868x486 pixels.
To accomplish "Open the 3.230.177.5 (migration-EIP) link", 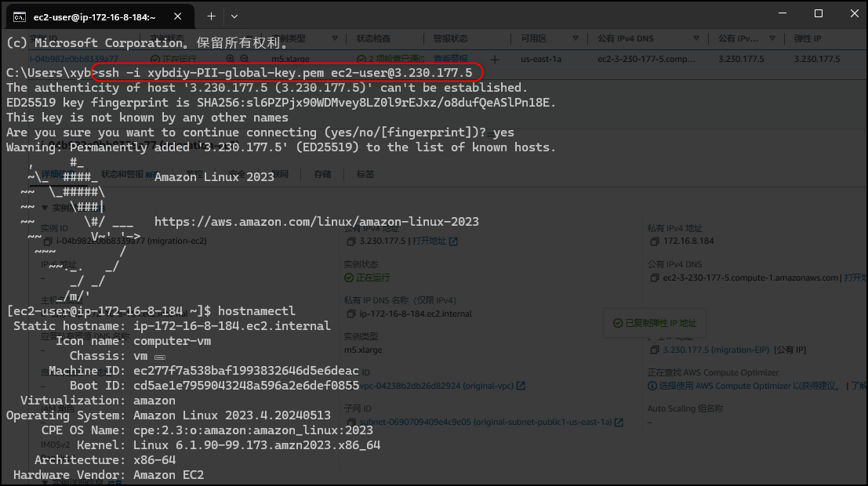I will click(717, 350).
